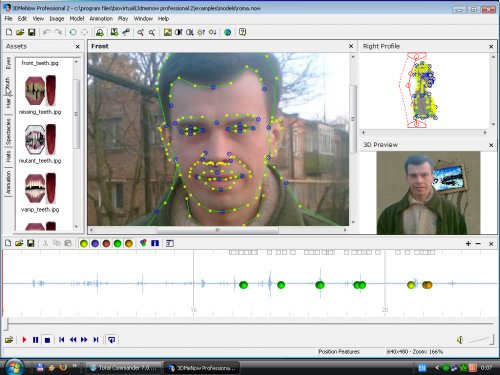Open the Model menu
The image size is (500, 375).
point(77,19)
